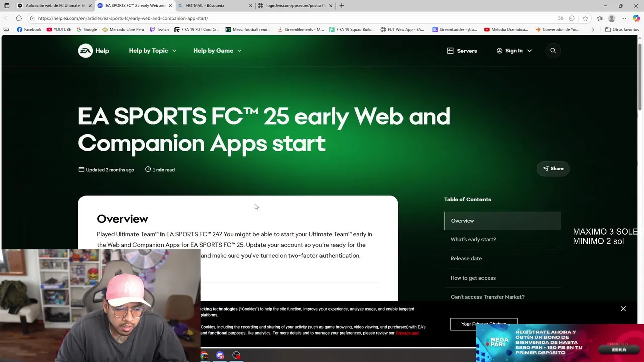The width and height of the screenshot is (644, 362).
Task: Open the browser favorites list icon
Action: (x=599, y=18)
